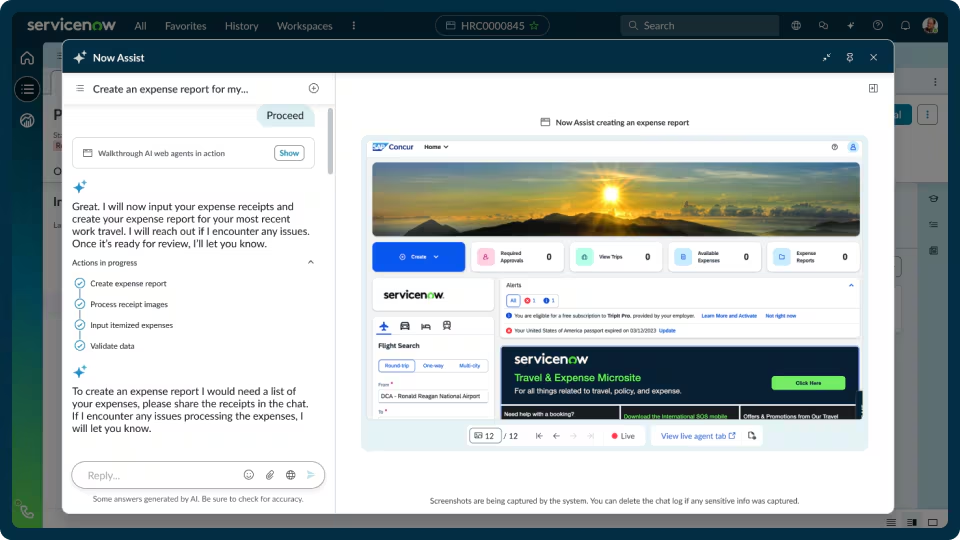960x540 pixels.
Task: Click the passport Update link
Action: [x=667, y=331]
